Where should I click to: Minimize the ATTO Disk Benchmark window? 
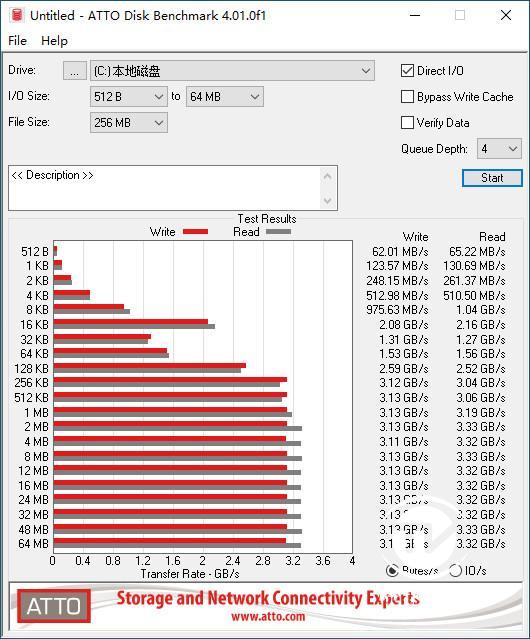coord(415,15)
